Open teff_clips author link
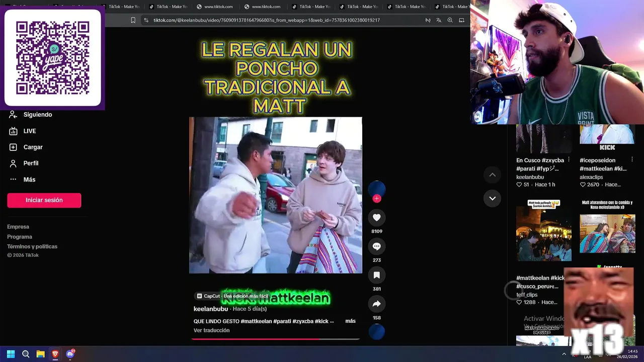 tap(527, 295)
